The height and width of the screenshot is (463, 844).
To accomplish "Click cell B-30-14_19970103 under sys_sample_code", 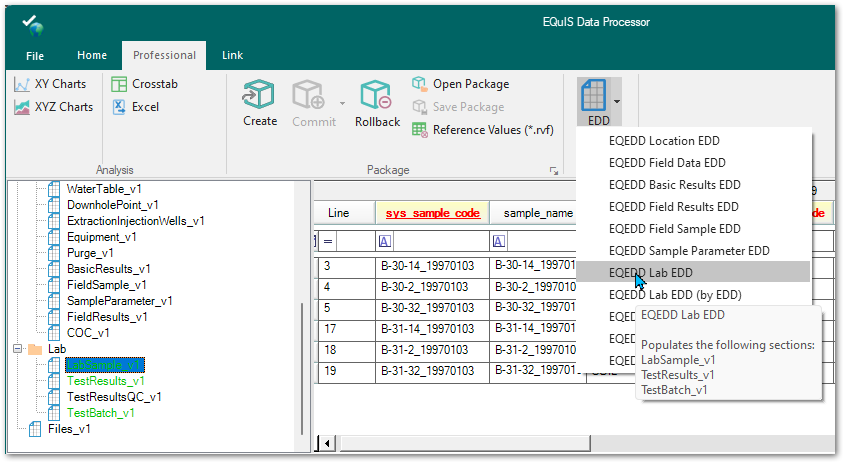I will (432, 266).
